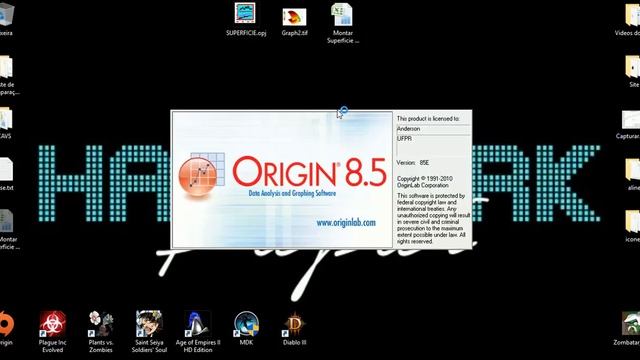Click the UFPR organization text
The width and height of the screenshot is (640, 360).
click(404, 139)
